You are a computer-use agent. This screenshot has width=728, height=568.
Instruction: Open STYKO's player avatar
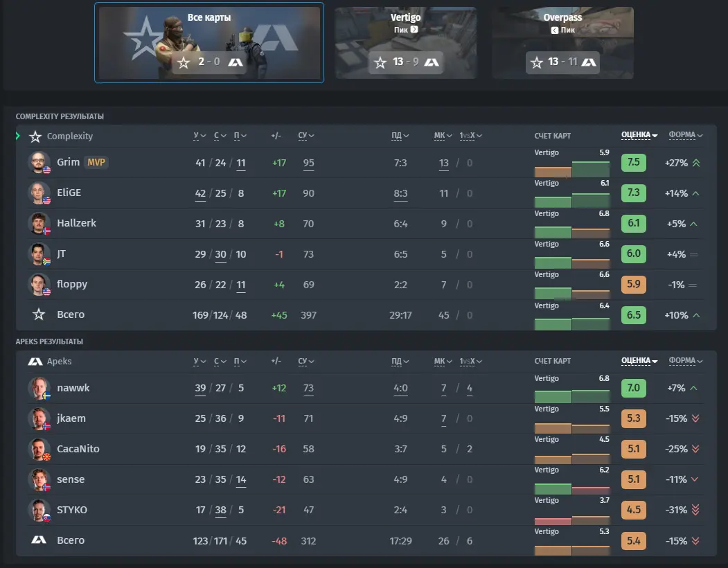pyautogui.click(x=39, y=510)
